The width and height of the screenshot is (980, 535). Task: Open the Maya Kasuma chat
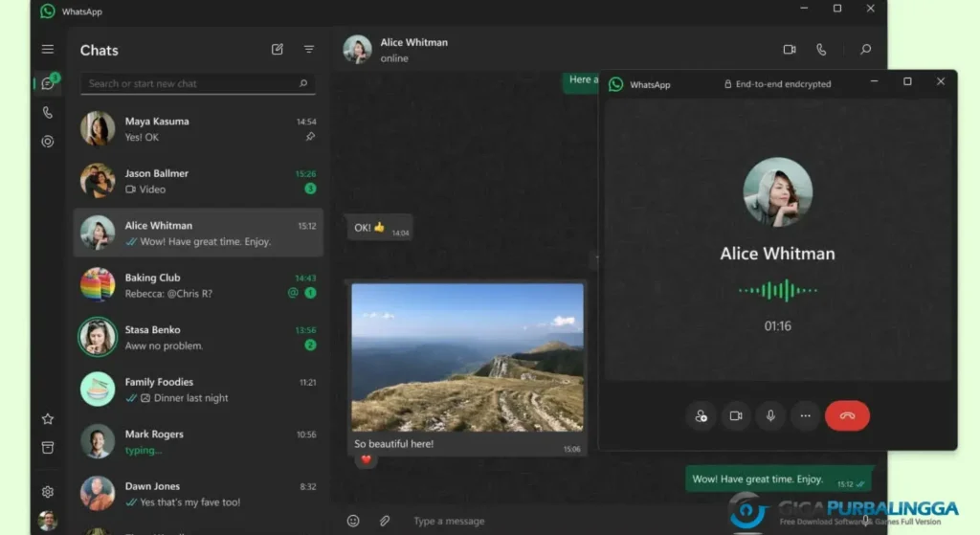(198, 129)
